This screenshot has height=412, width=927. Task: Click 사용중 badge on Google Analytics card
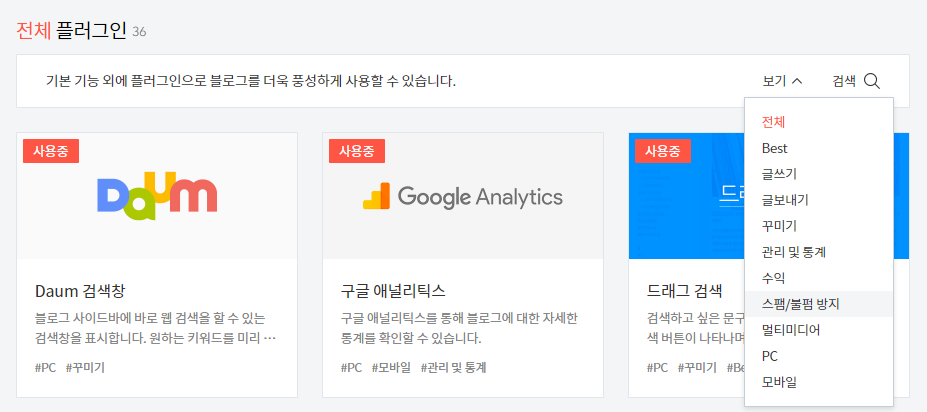coord(357,151)
